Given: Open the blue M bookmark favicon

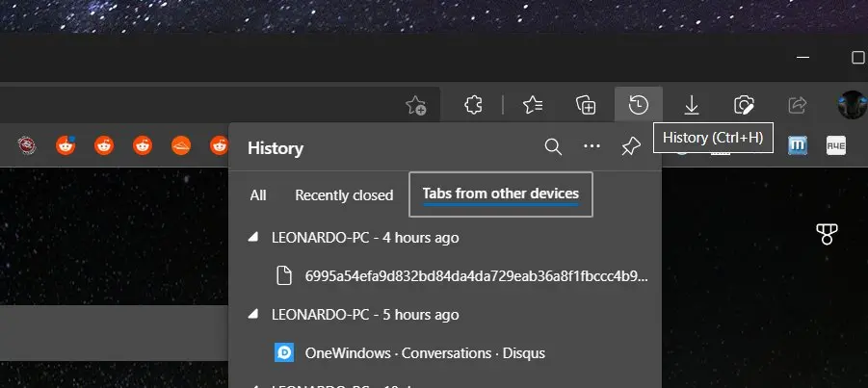Looking at the screenshot, I should click(x=798, y=145).
